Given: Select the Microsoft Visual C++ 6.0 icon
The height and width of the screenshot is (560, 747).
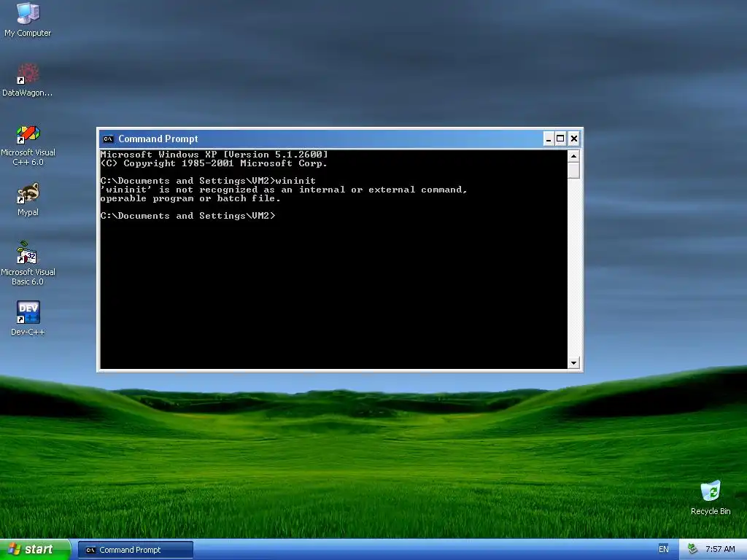Looking at the screenshot, I should [28, 145].
